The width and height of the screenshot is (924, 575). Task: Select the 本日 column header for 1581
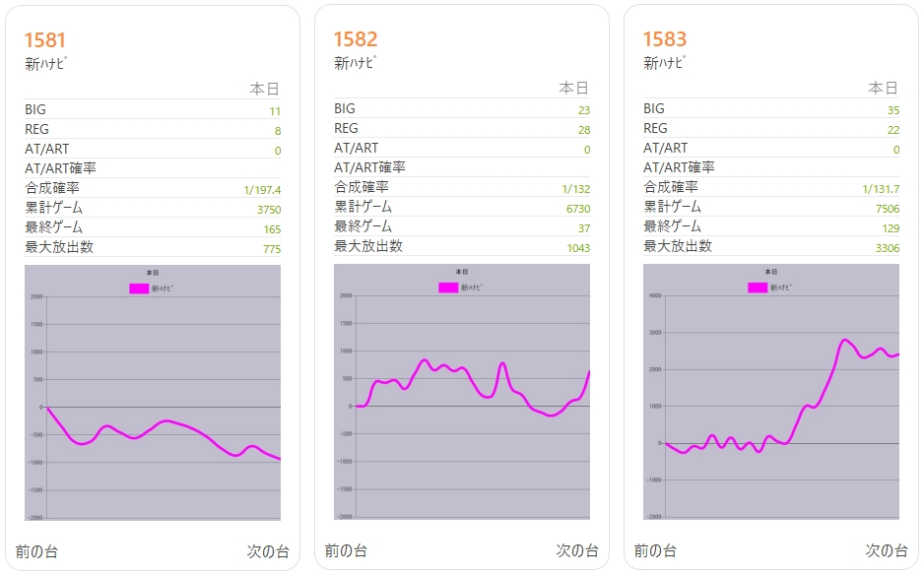265,89
